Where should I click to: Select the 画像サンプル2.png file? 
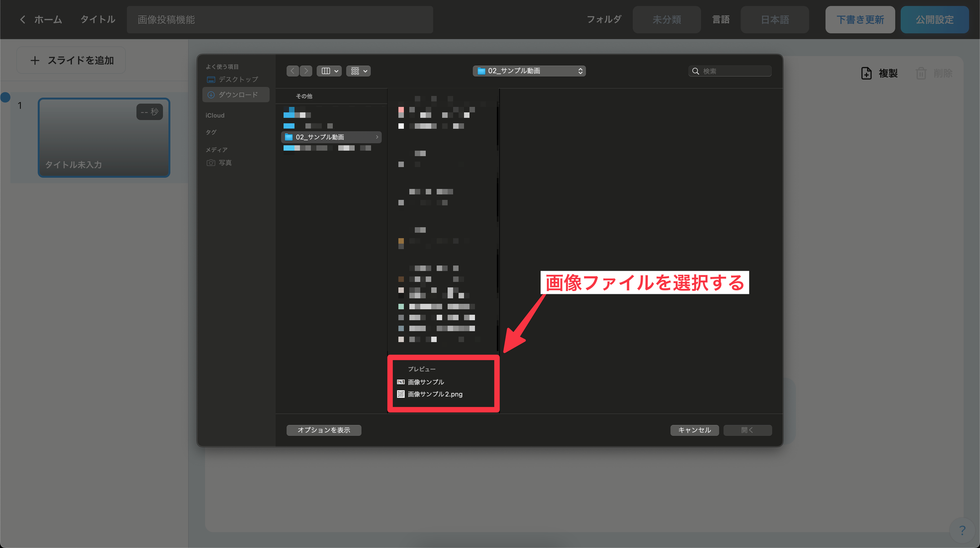tap(434, 394)
